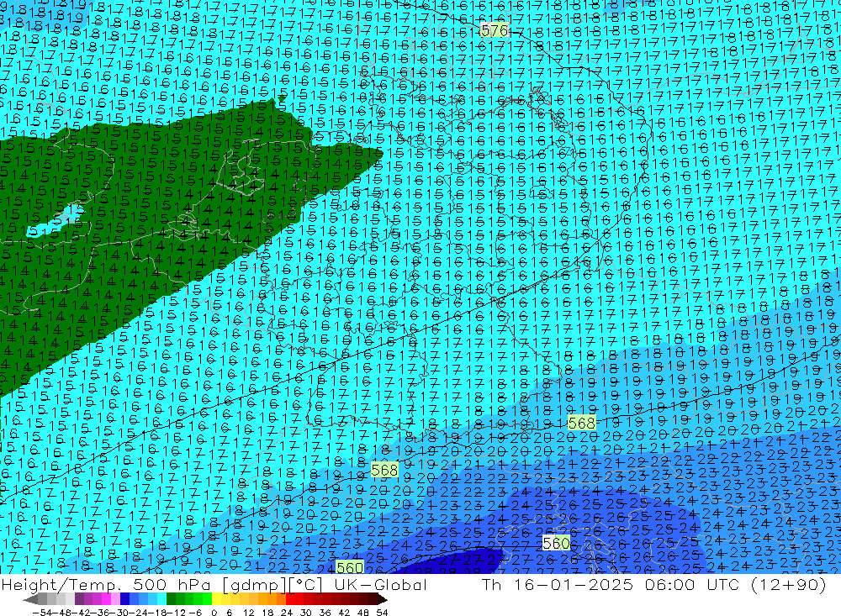Pick the bright red swatch above 24
Screen dimensions: 841x616
click(x=290, y=599)
